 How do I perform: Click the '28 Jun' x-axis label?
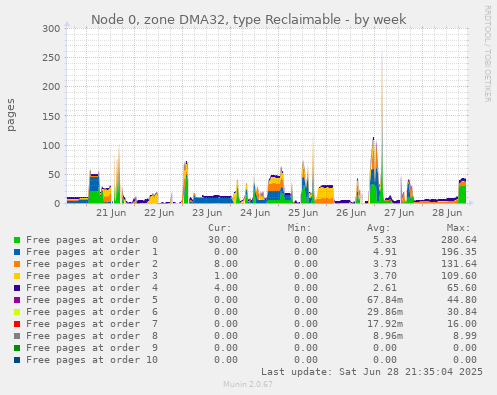pos(447,213)
